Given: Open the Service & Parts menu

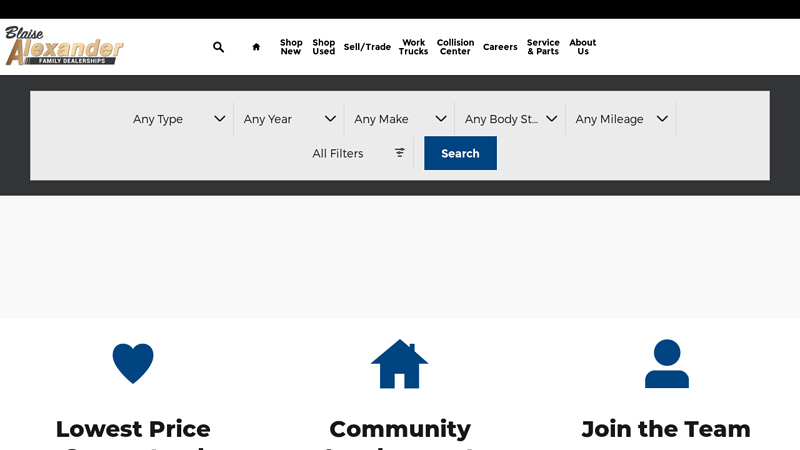Looking at the screenshot, I should [x=543, y=47].
